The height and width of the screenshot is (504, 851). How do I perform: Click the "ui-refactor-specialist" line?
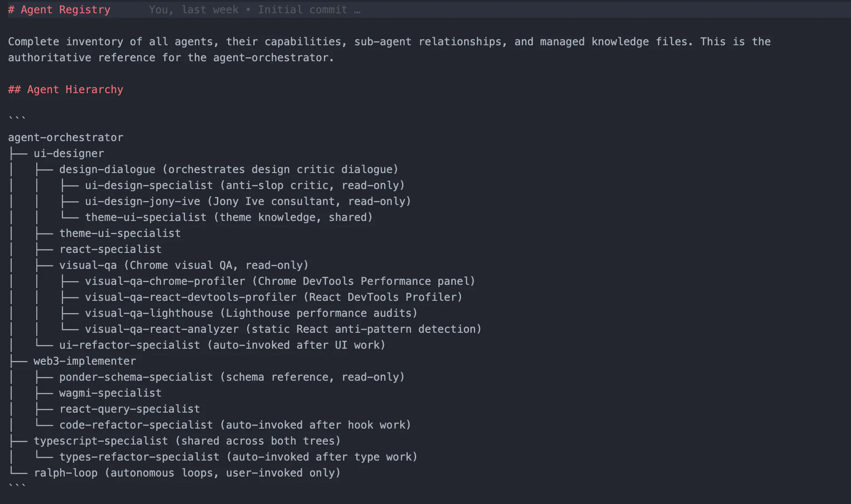click(130, 345)
